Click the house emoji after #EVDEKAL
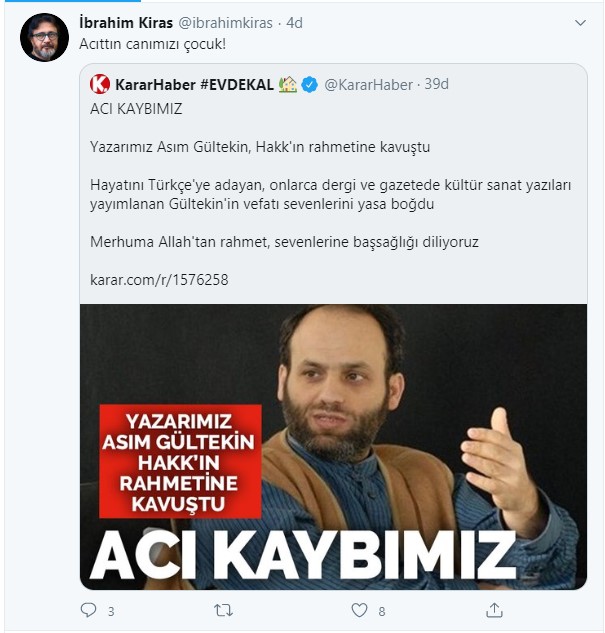The width and height of the screenshot is (605, 633). pyautogui.click(x=288, y=84)
